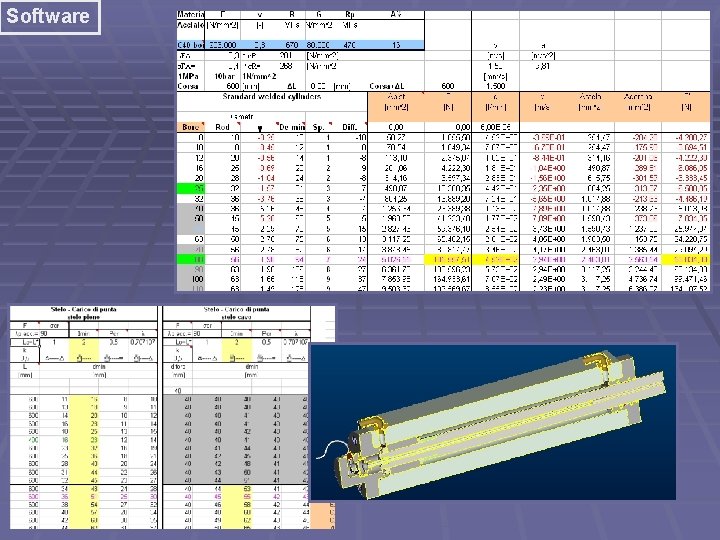The image size is (720, 540).
Task: Select the bore value 12 cell
Action: coord(191,158)
